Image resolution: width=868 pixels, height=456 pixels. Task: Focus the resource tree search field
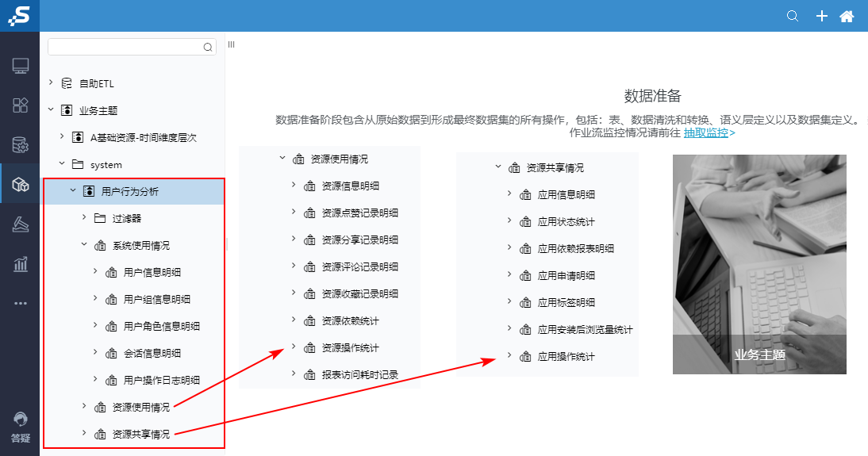132,47
